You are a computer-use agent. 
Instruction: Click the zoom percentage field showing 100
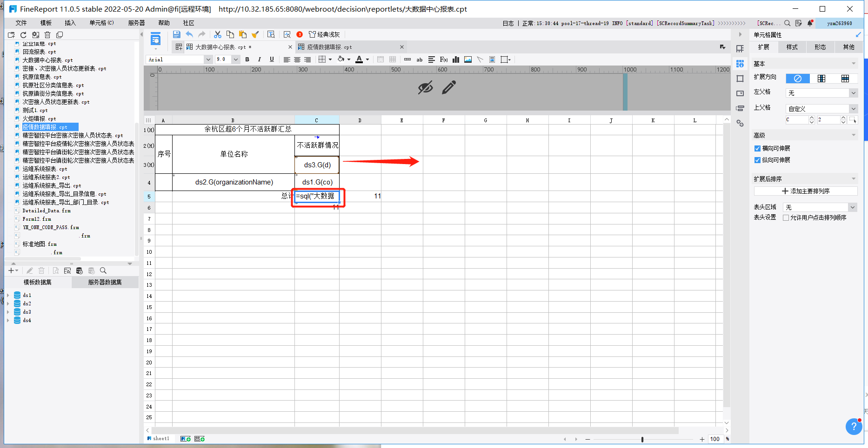pos(715,439)
